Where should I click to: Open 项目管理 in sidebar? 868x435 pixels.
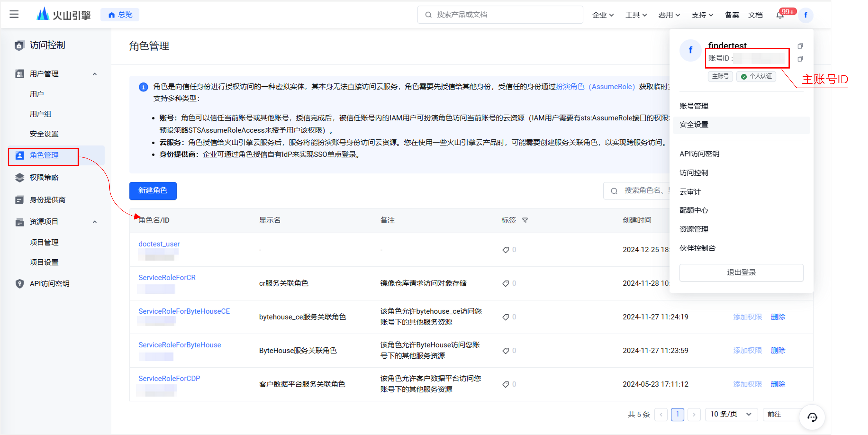(x=44, y=242)
